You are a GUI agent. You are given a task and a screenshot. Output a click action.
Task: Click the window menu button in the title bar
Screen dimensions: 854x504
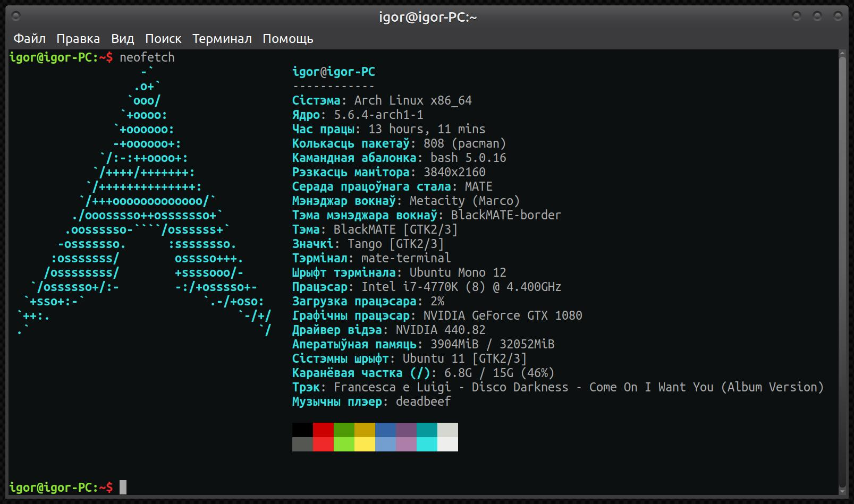coord(16,16)
